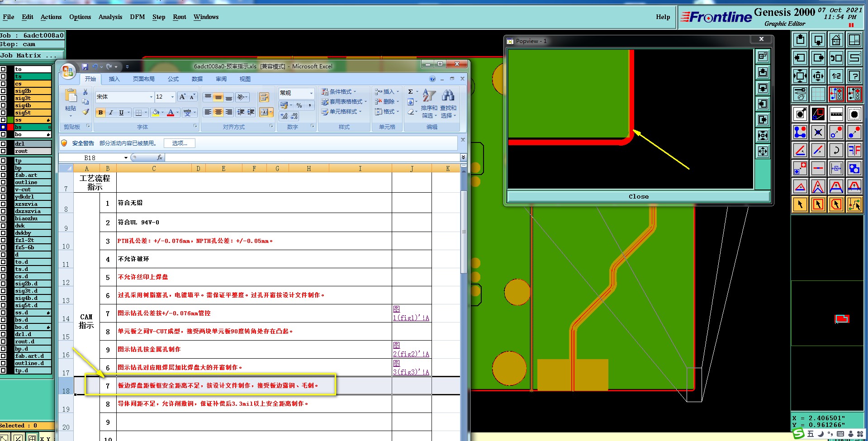Open the DFM menu in Genesis
This screenshot has width=868, height=441.
138,17
